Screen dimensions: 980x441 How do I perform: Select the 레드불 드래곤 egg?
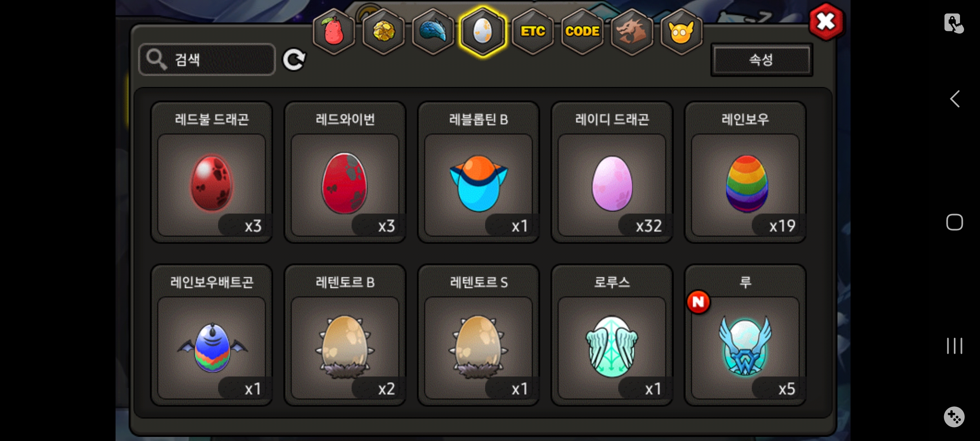[212, 172]
